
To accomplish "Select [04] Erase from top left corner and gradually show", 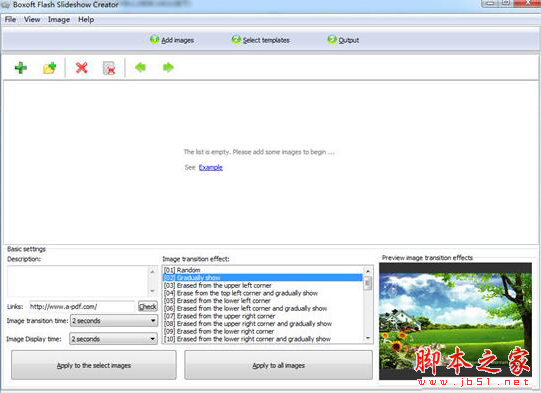I will 263,293.
